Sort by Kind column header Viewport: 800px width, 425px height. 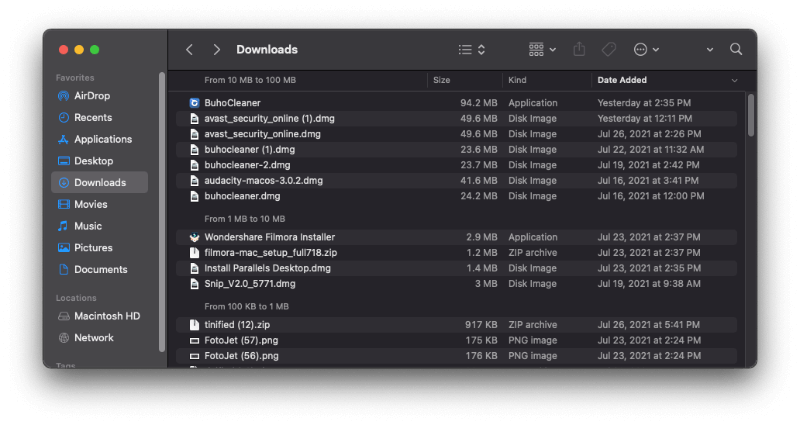click(517, 80)
